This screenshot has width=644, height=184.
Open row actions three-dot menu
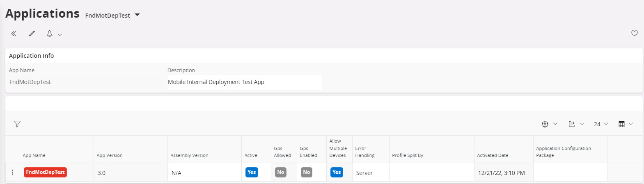(12, 172)
